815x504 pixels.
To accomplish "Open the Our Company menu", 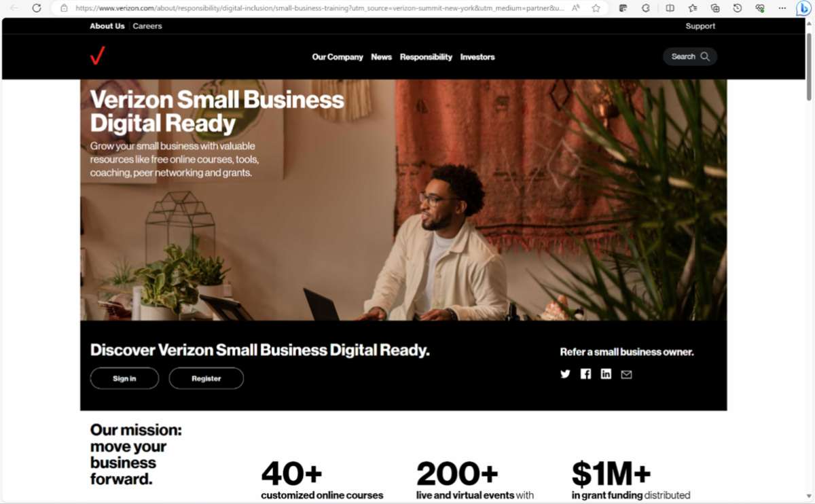I will 338,57.
